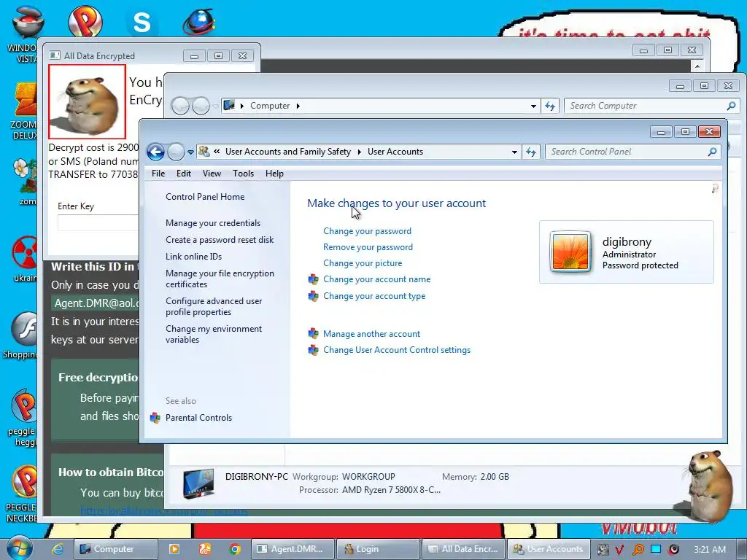Expand arrow after User Accounts and Family Safety

click(x=359, y=152)
